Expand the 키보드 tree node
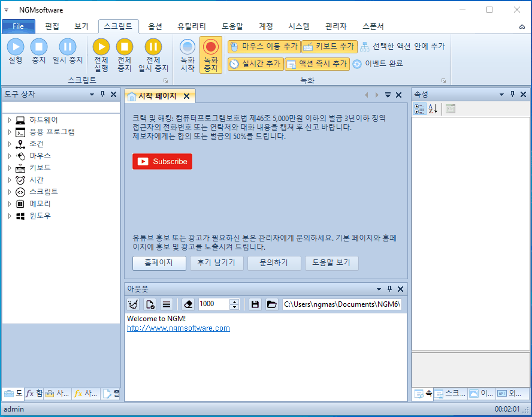Screen dimensions: 532x417 10,168
